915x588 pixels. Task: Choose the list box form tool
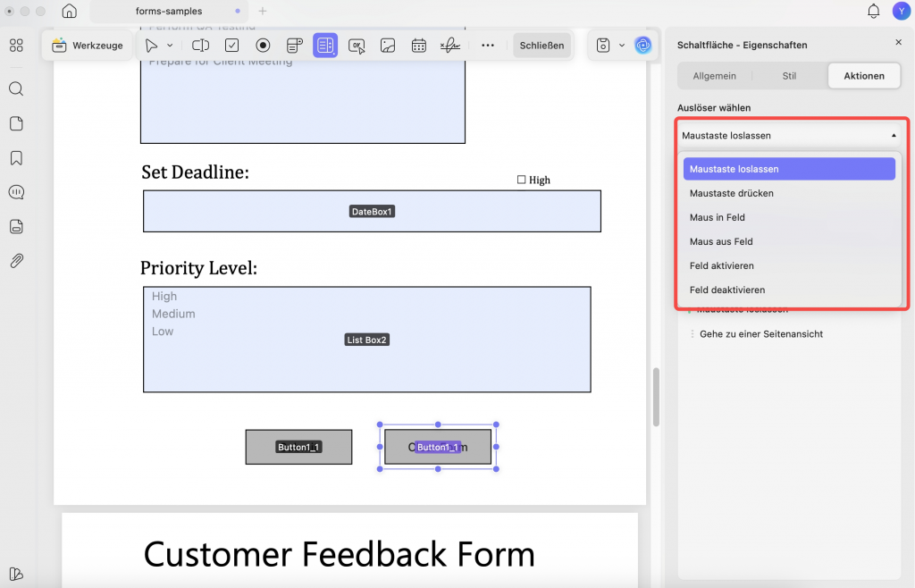pyautogui.click(x=325, y=46)
